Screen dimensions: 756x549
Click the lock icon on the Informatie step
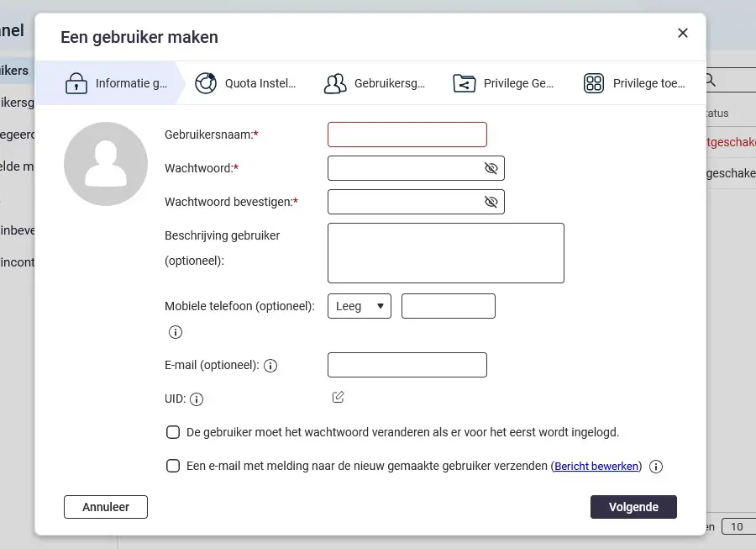point(76,83)
